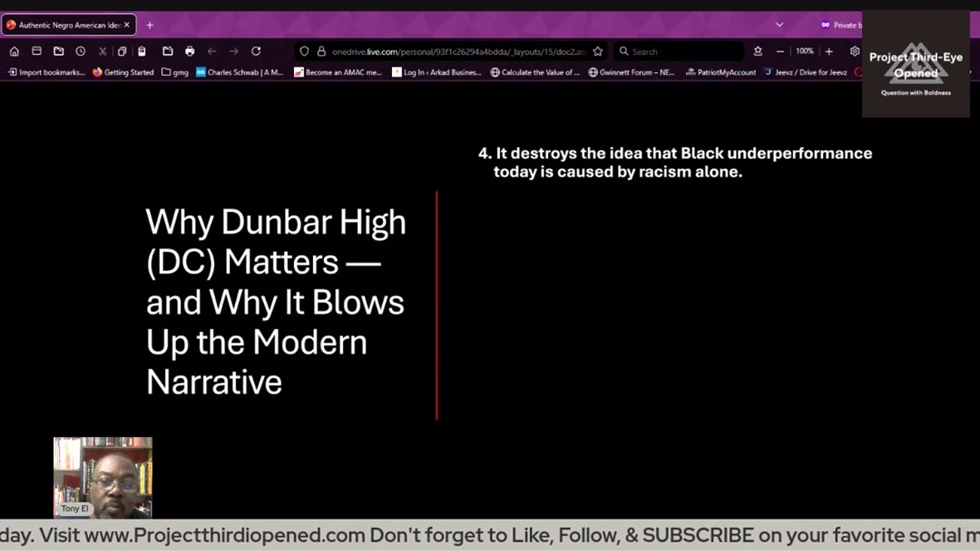Open the Calculate the Value of bookmark
Viewport: 980px width, 551px height.
coord(535,72)
